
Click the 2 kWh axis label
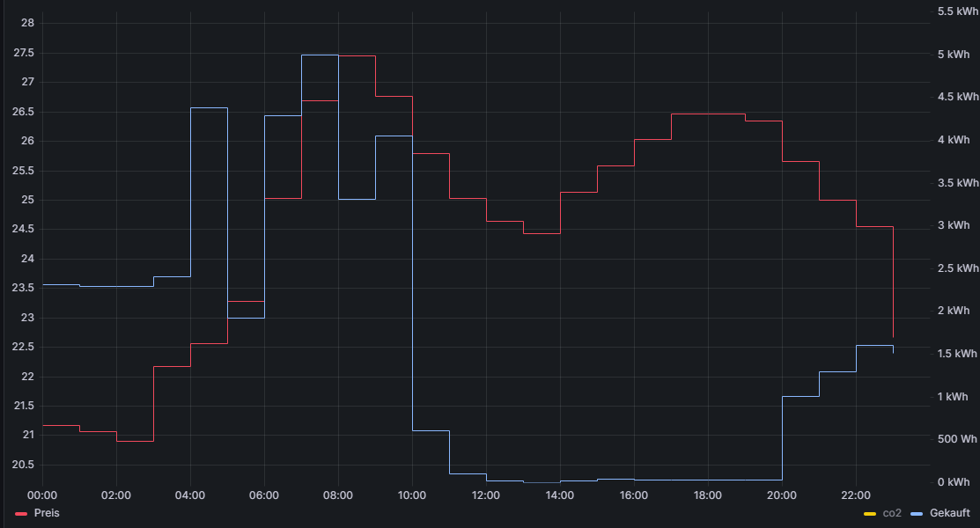coord(954,311)
